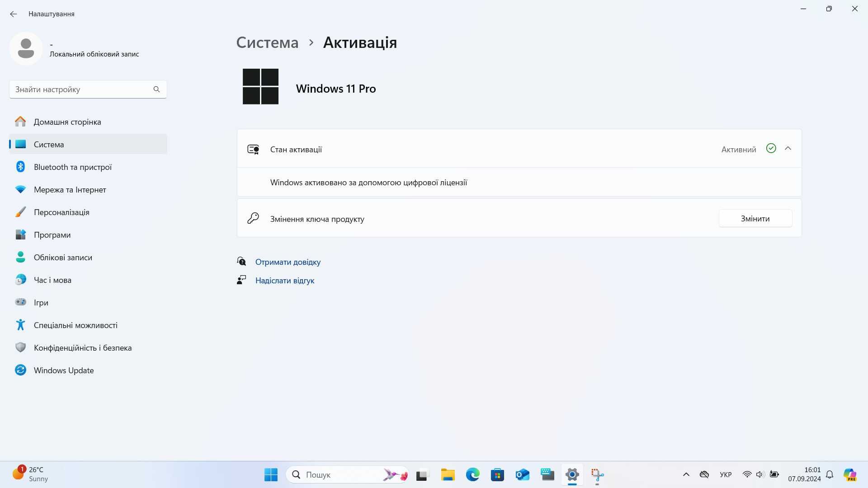Go back with the arrow button
Viewport: 868px width, 488px height.
pos(14,14)
